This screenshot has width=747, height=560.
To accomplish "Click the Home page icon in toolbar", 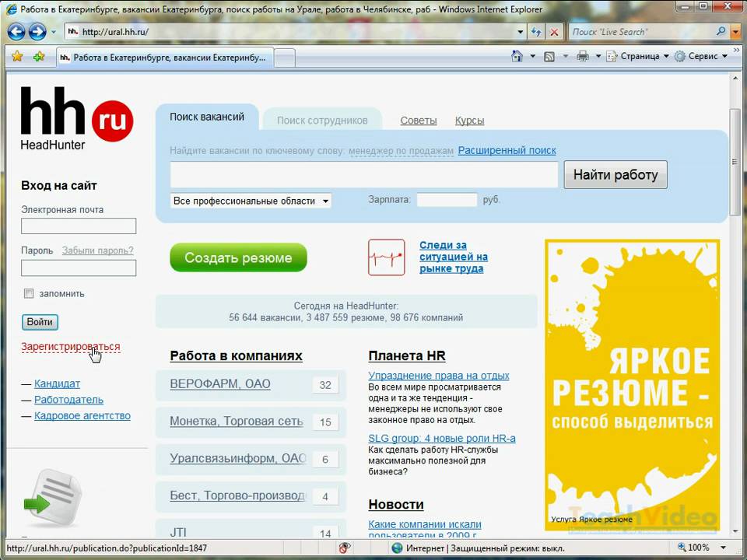I will coord(517,56).
